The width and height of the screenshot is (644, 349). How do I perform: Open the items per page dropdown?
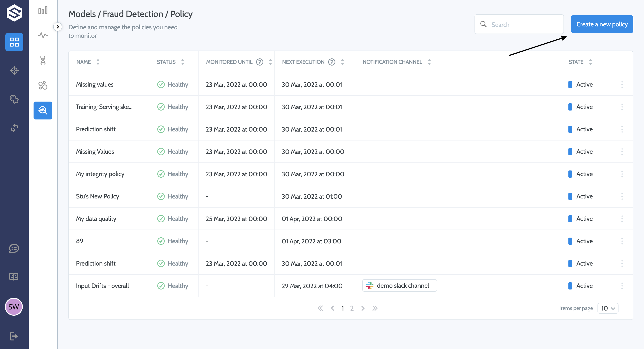608,308
